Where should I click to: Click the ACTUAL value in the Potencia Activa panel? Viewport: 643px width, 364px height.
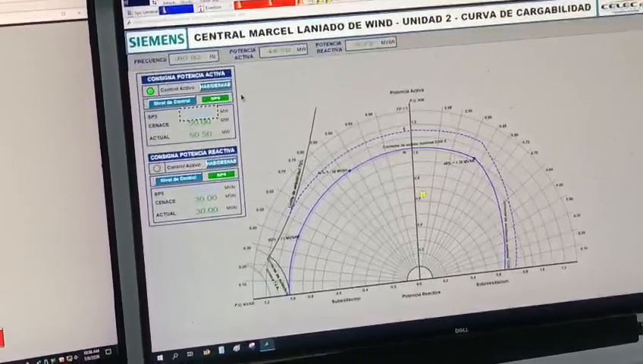tap(200, 134)
